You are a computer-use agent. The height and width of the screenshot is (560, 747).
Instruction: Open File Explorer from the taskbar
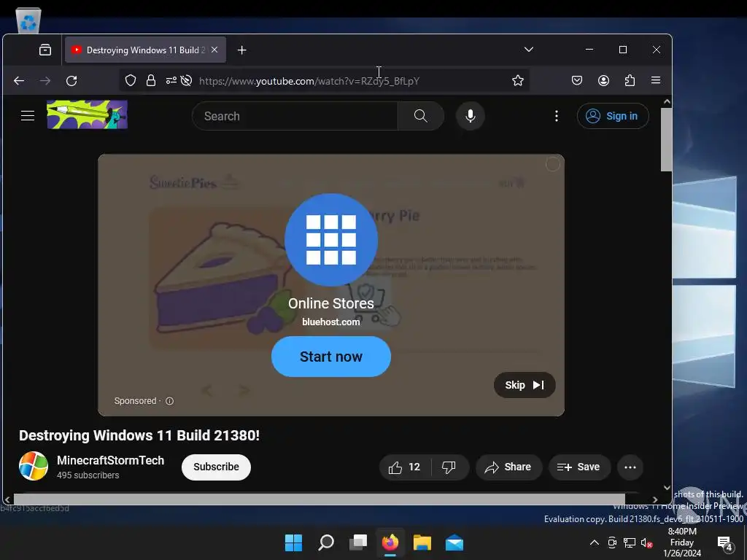point(422,542)
